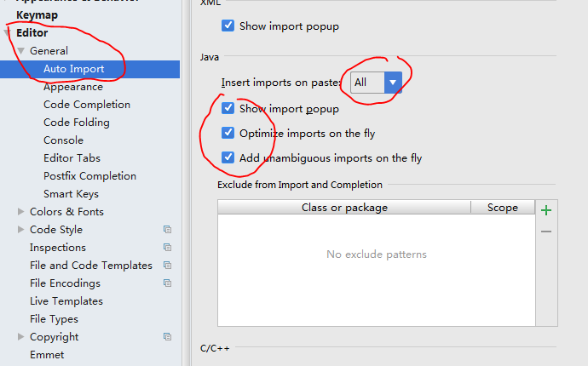Click project-level icon beside File Encodings
The width and height of the screenshot is (588, 366).
168,283
